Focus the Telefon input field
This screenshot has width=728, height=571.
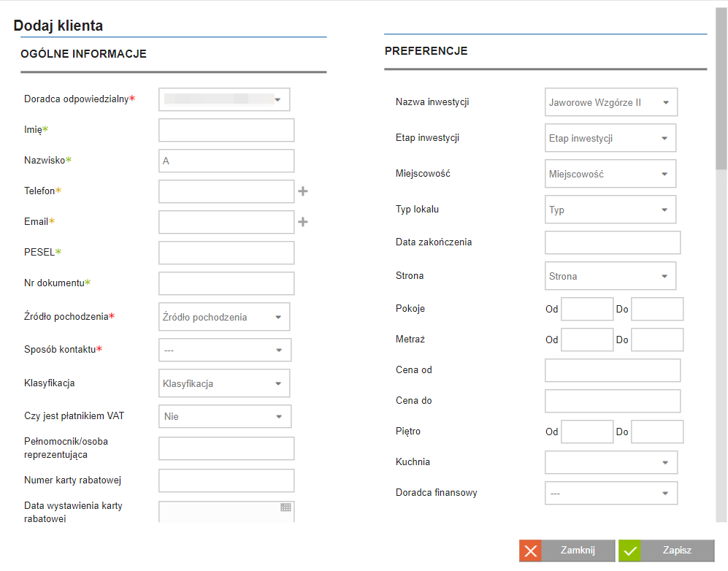coord(226,191)
